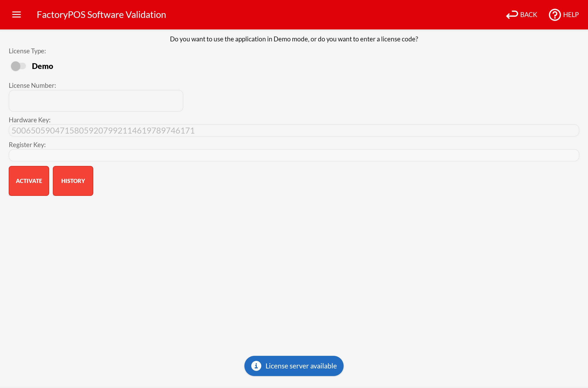Click the info icon in License server notification
Viewport: 588px width, 388px height.
tap(256, 366)
